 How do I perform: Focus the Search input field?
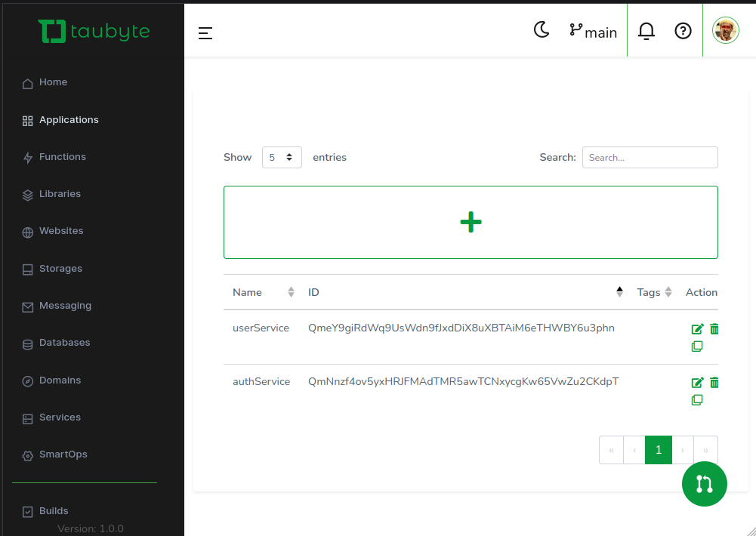650,158
